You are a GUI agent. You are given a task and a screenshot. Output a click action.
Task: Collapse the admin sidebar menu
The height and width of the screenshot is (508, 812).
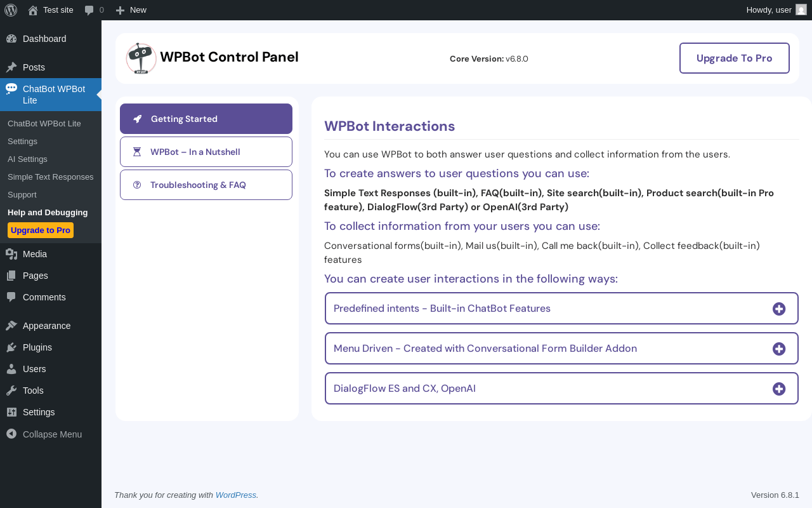[44, 434]
